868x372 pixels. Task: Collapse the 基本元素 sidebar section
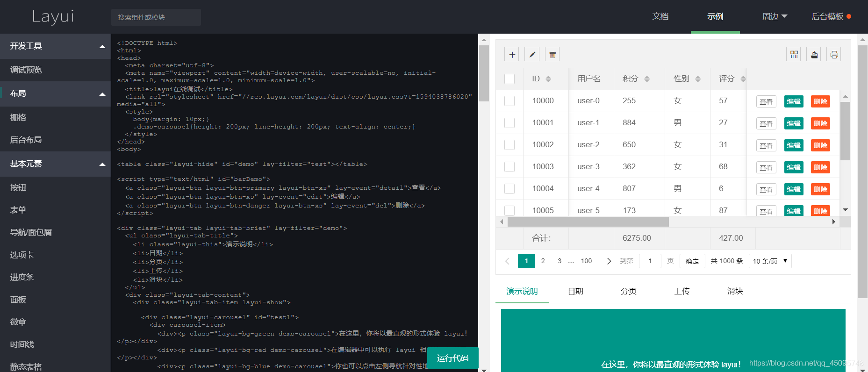point(55,164)
